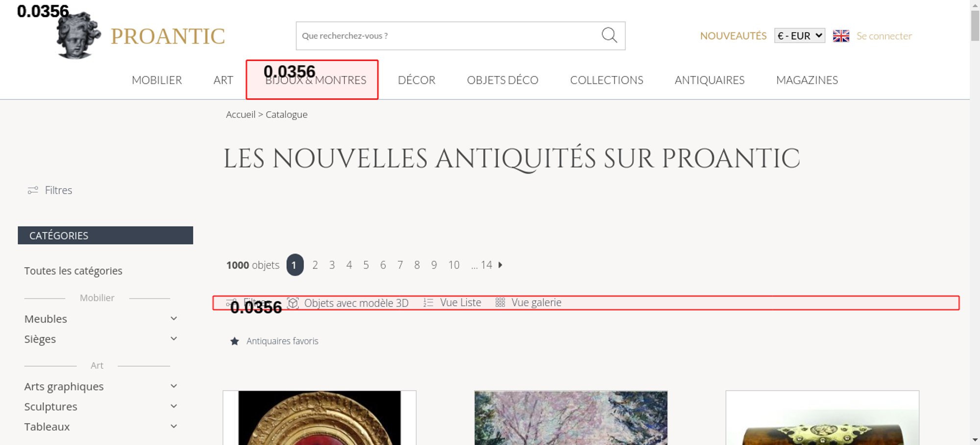This screenshot has height=445, width=980.
Task: Open the Mobilier menu item
Action: click(x=157, y=80)
